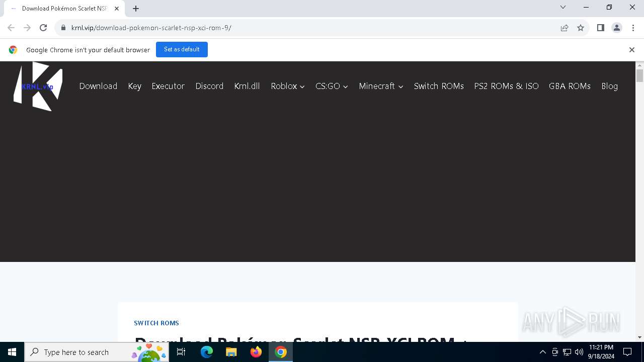Image resolution: width=644 pixels, height=362 pixels.
Task: Open the Windows Start menu
Action: click(12, 352)
